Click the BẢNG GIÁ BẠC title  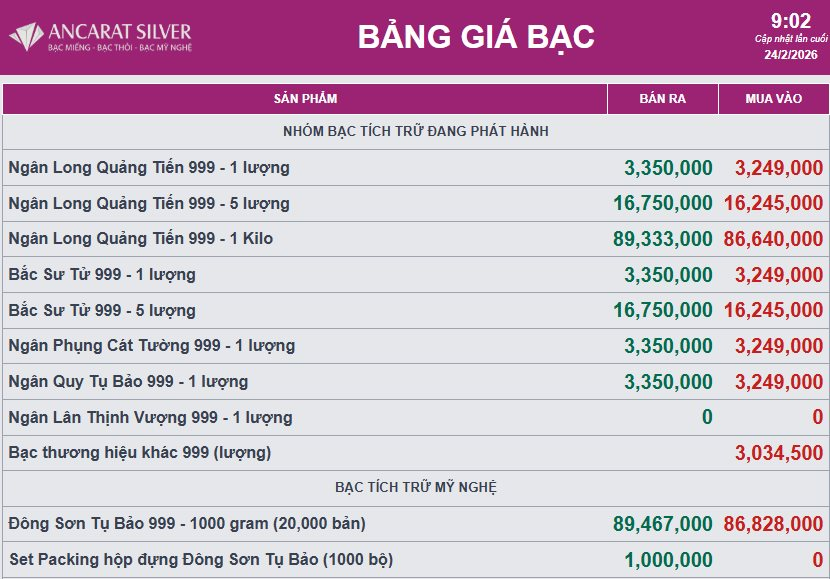(476, 37)
